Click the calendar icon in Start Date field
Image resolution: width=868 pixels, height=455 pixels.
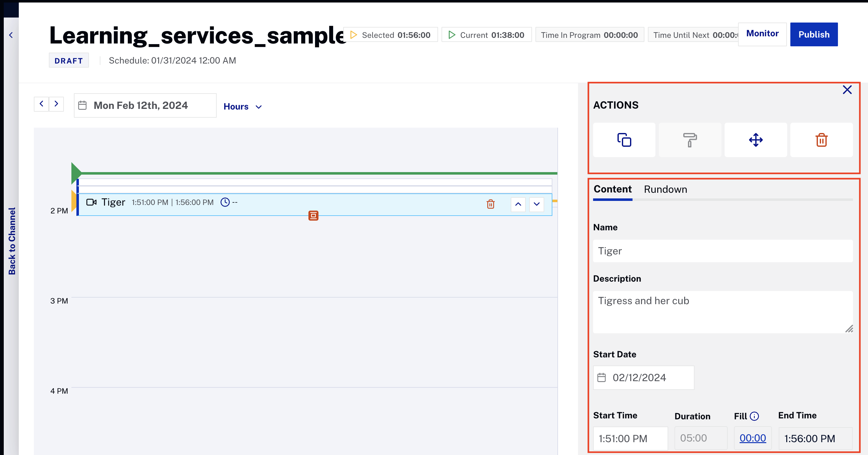point(602,377)
